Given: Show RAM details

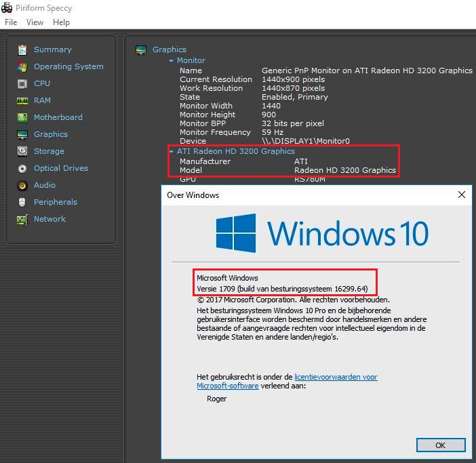Looking at the screenshot, I should click(x=42, y=100).
